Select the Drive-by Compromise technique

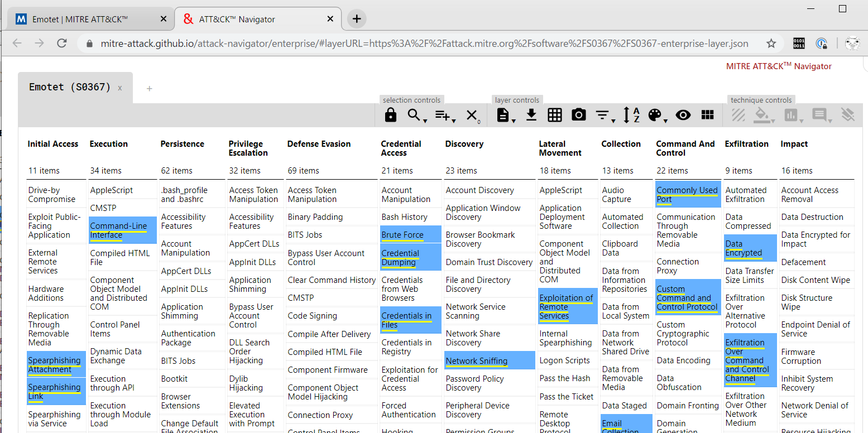coord(56,195)
